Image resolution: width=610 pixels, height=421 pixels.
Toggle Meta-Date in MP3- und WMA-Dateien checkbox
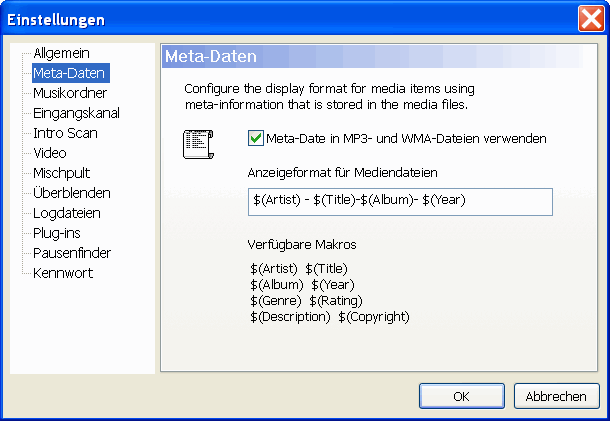(255, 138)
